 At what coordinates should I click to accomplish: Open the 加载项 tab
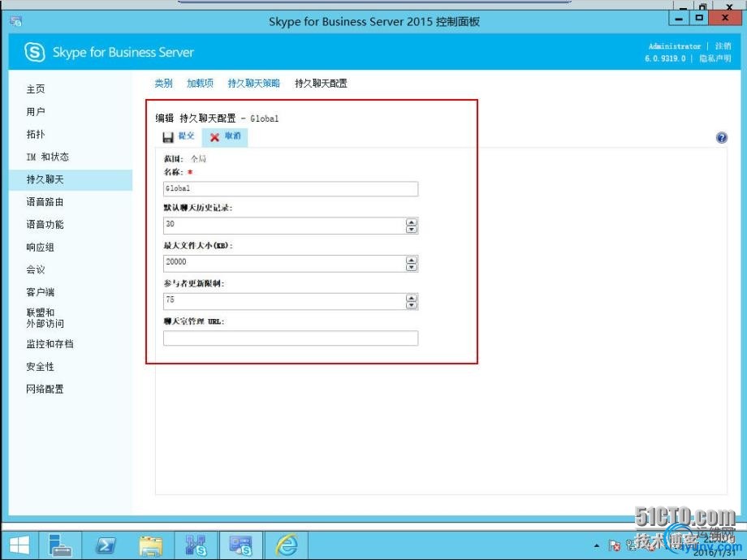[200, 84]
